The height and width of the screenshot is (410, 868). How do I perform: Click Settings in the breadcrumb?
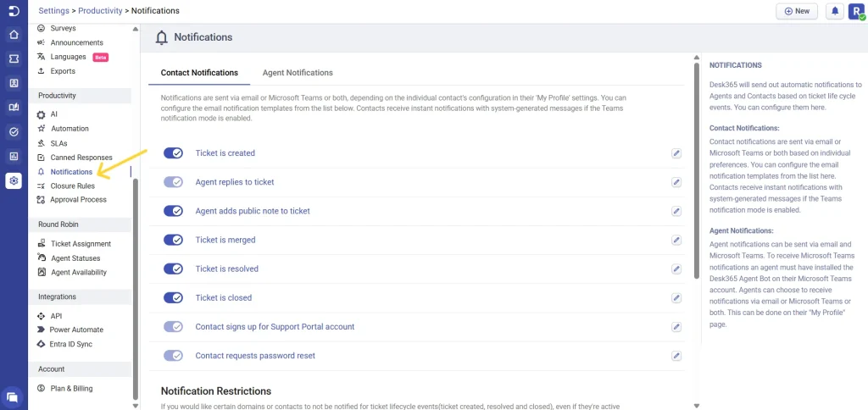pyautogui.click(x=53, y=10)
